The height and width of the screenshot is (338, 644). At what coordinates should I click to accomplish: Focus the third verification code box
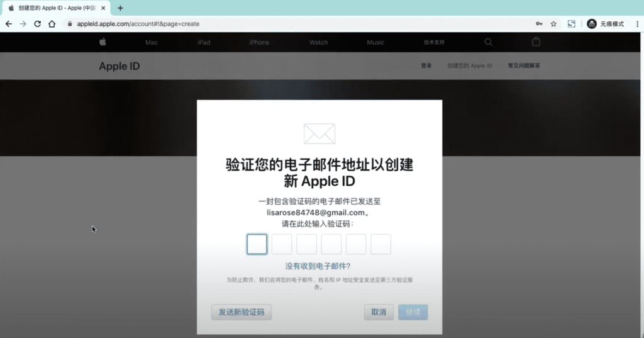click(306, 244)
